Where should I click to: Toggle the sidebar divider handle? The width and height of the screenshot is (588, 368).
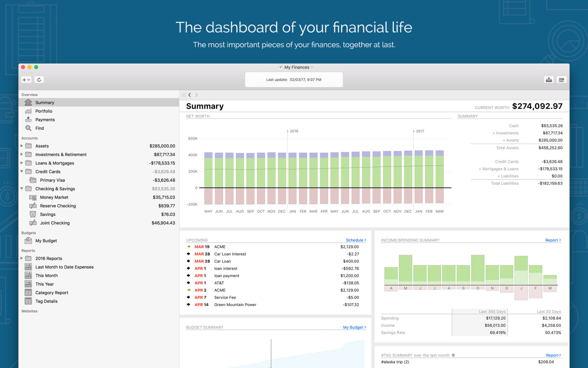click(184, 95)
